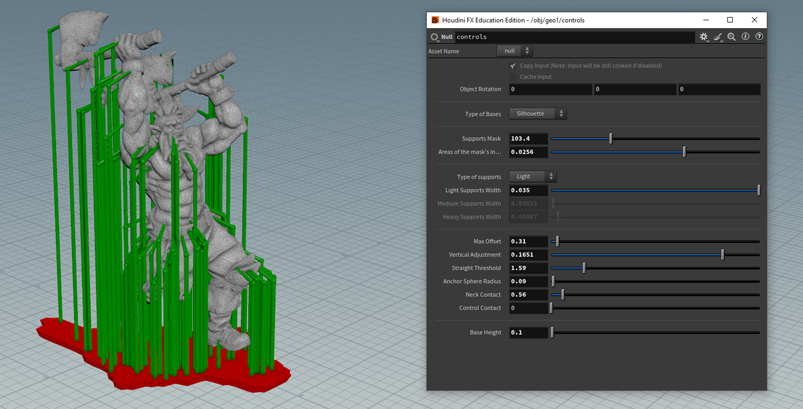This screenshot has width=803, height=409.
Task: Toggle the Copy Input checkbox
Action: click(513, 66)
